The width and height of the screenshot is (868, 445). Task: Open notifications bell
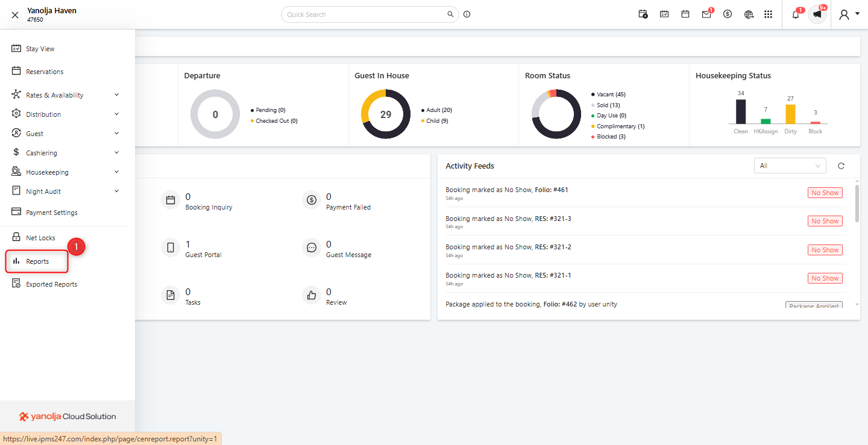pos(796,14)
